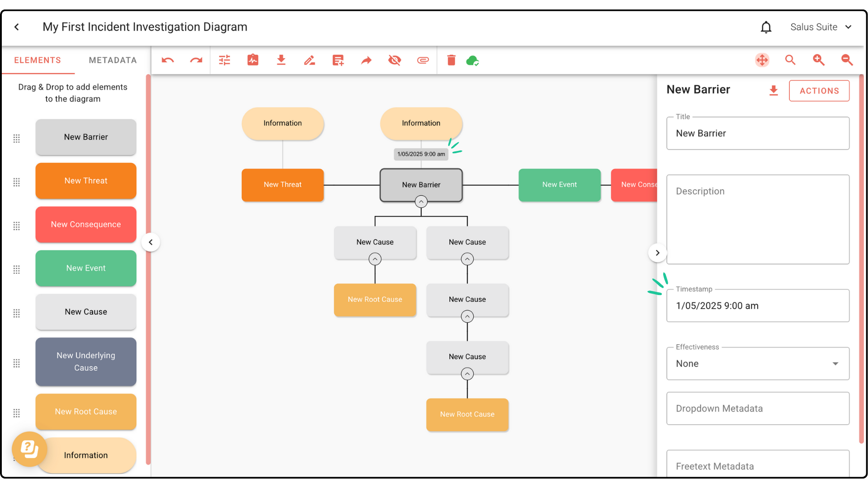Click the ACTIONS button
Viewport: 868px width, 488px height.
pos(819,91)
